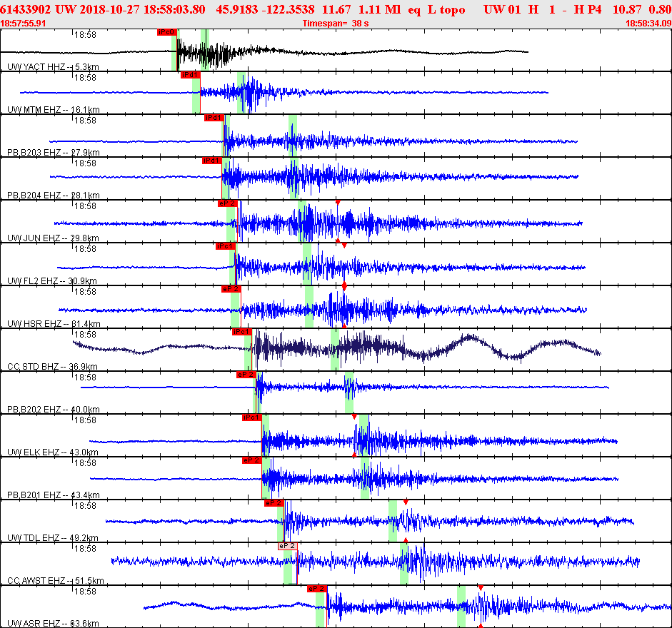Click the station label PB B202 EHZ -- 40.0km

click(x=54, y=410)
